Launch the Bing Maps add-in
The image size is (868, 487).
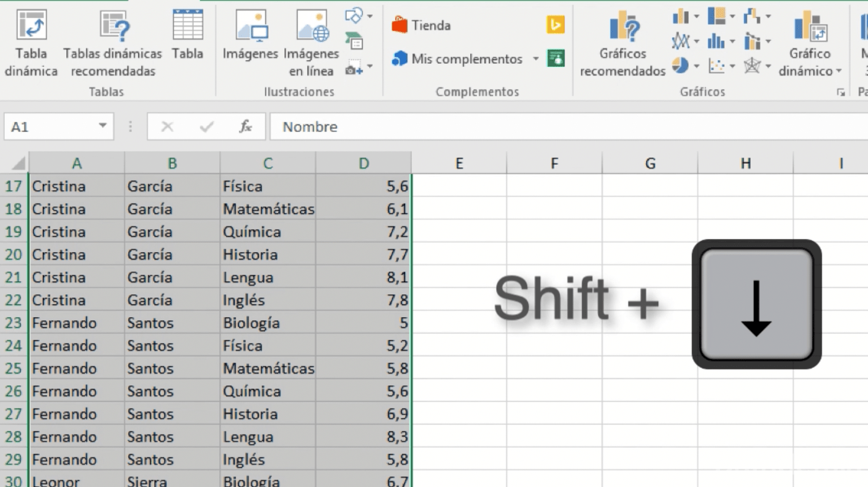click(x=554, y=26)
